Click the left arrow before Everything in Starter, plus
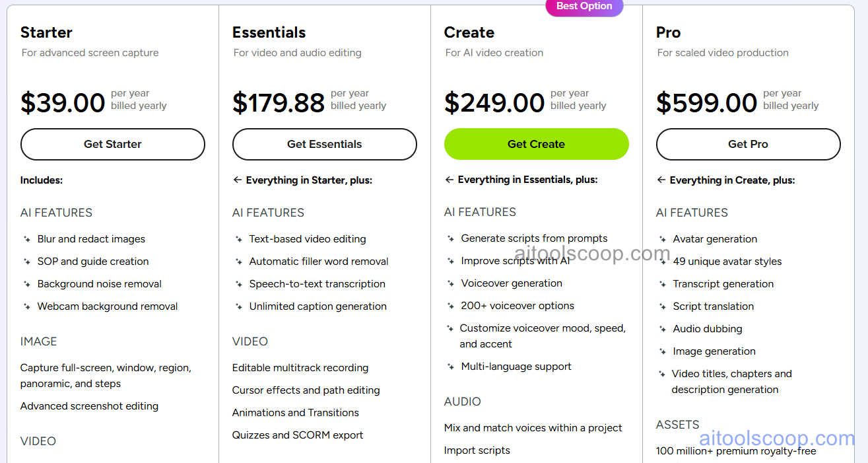The image size is (868, 463). click(x=238, y=180)
